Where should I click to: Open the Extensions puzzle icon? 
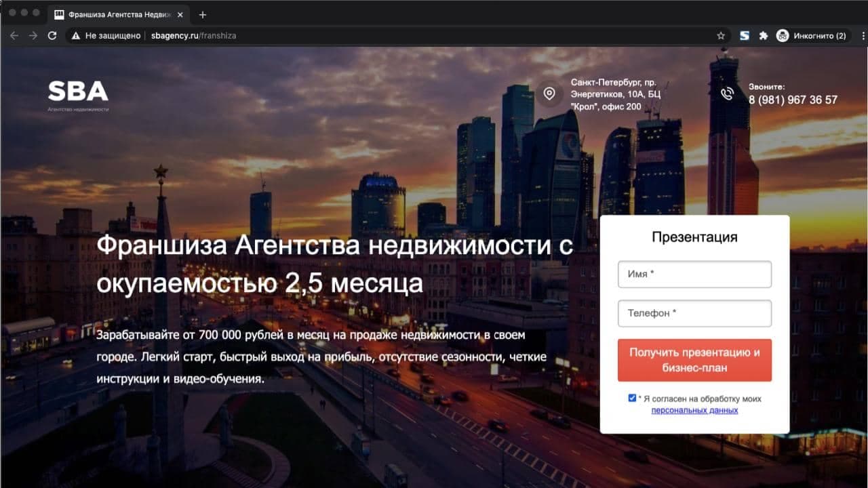[763, 36]
